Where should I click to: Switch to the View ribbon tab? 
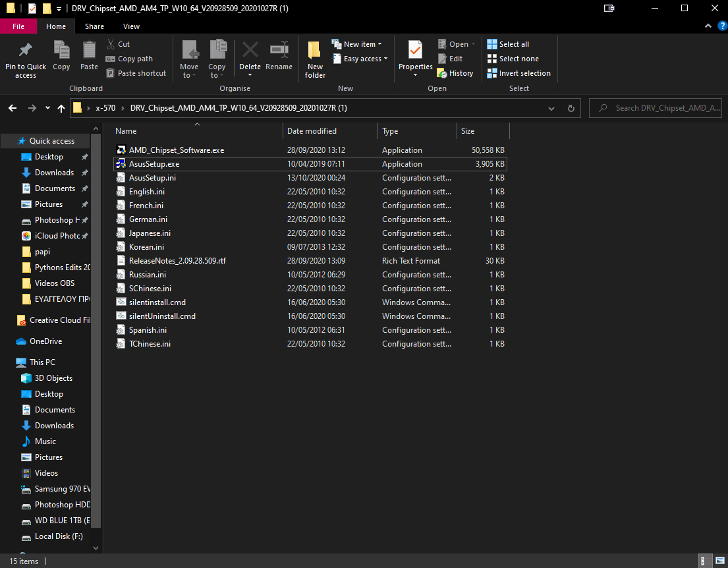[131, 26]
